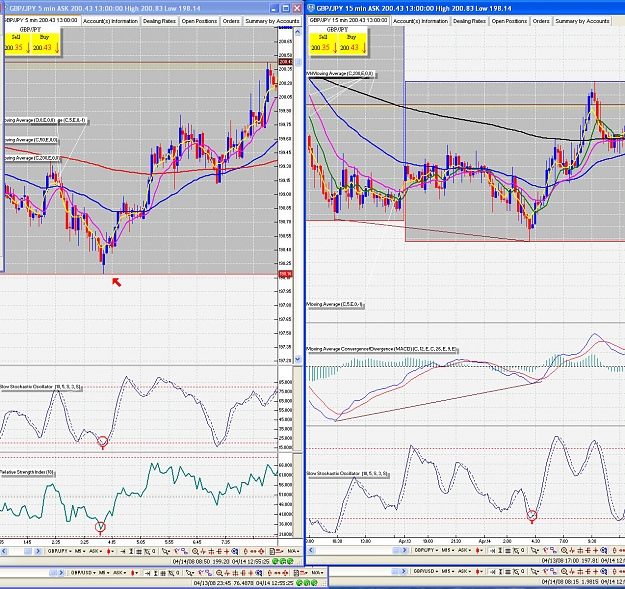Click the blue magnifier icon in 5 min toolbar
The height and width of the screenshot is (589, 625).
(x=235, y=551)
